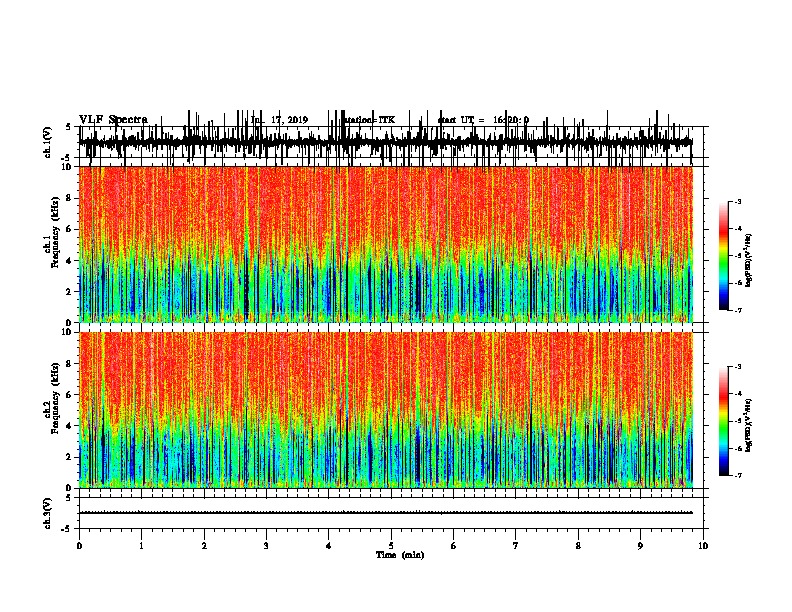Click the "2" kHz tick on ch.1 frequency axis
This screenshot has width=792, height=612.
pyautogui.click(x=69, y=291)
